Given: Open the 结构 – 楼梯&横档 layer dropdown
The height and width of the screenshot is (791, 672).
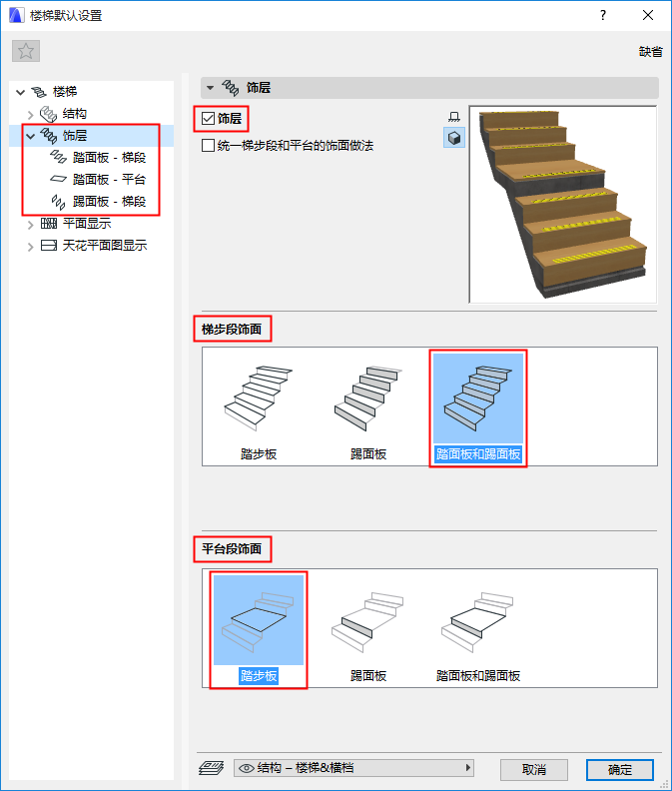Looking at the screenshot, I should click(354, 768).
